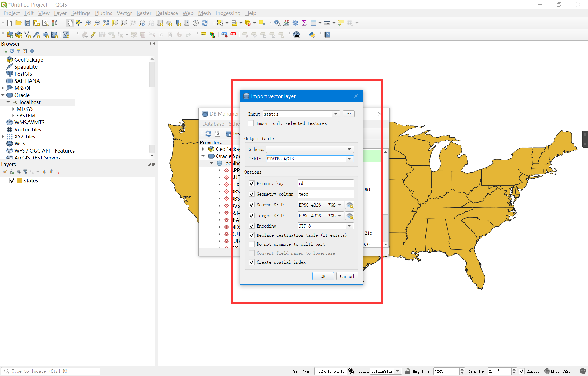The height and width of the screenshot is (376, 588).
Task: Click the Geometry column geom field
Action: pos(326,194)
